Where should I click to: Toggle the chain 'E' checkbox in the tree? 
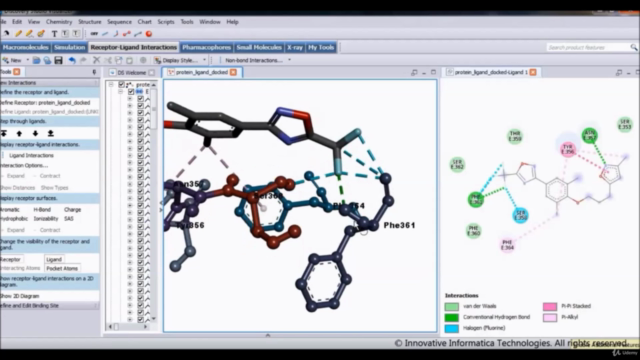pyautogui.click(x=131, y=91)
